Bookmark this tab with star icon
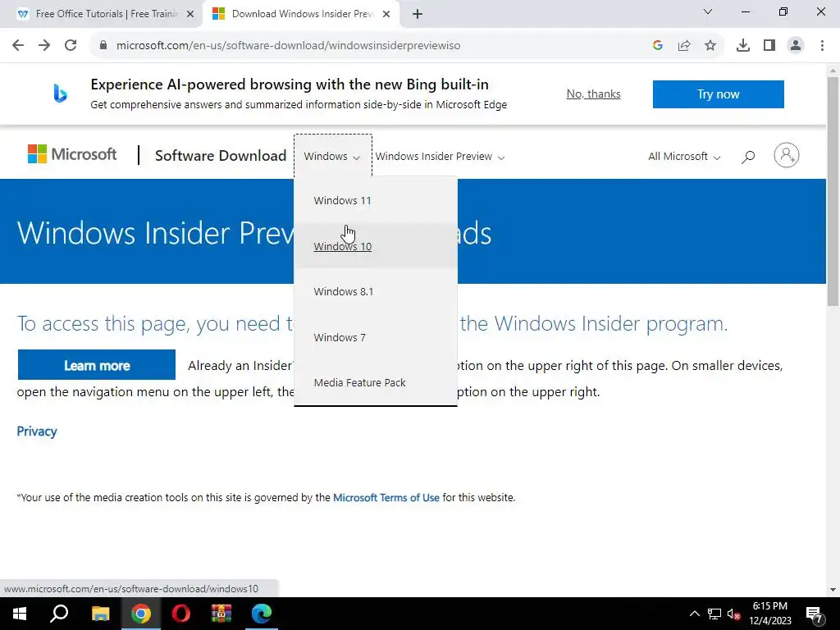The image size is (840, 630). (x=710, y=45)
